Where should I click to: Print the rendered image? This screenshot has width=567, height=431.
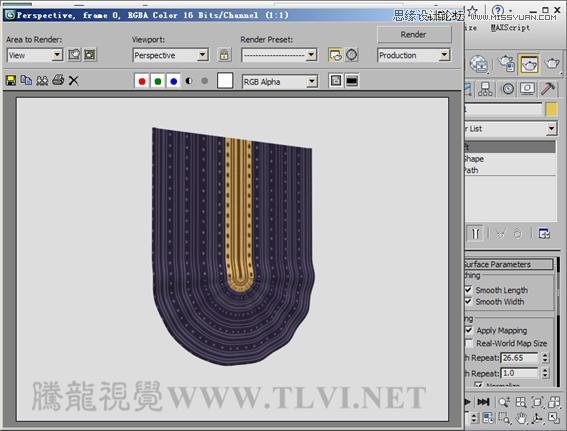point(58,80)
